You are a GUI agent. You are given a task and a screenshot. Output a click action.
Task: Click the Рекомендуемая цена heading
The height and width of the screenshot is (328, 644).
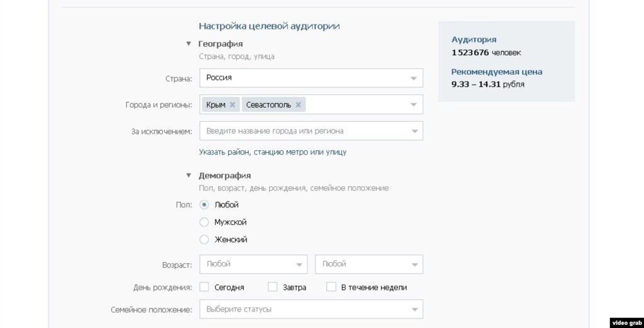pos(496,72)
